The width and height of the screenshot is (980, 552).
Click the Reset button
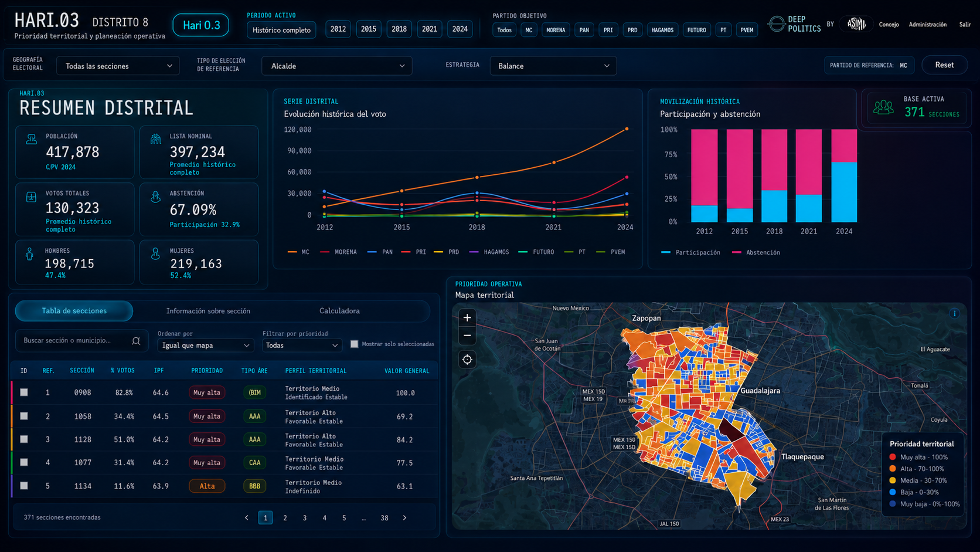[944, 65]
